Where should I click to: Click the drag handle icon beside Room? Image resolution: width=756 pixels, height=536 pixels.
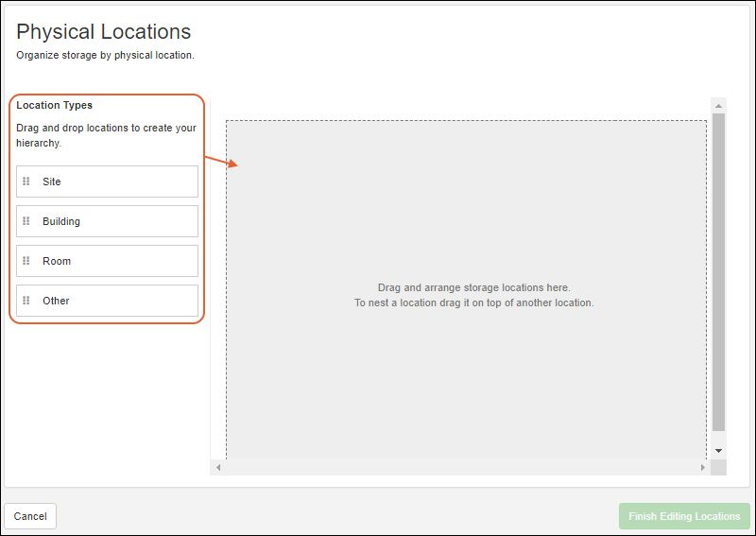(26, 261)
